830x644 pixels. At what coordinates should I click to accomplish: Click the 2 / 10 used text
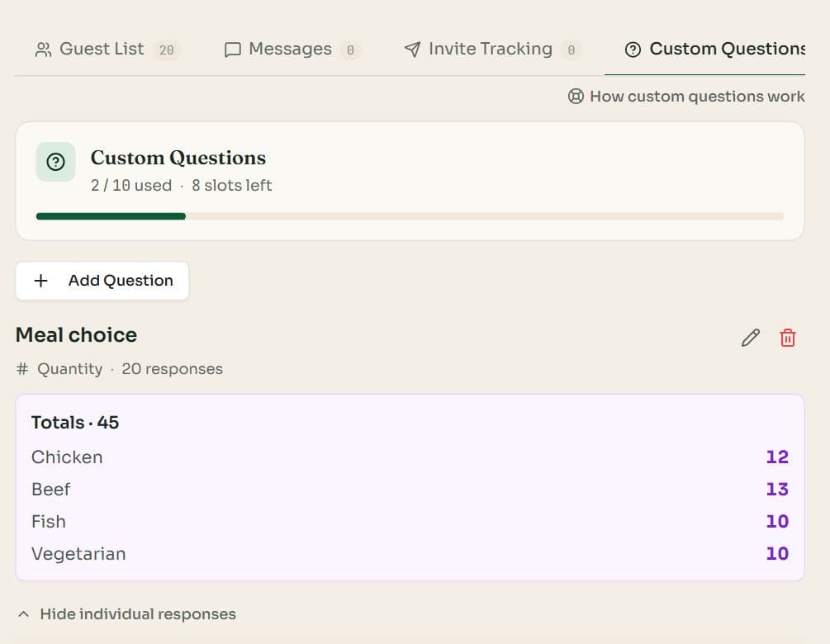131,186
